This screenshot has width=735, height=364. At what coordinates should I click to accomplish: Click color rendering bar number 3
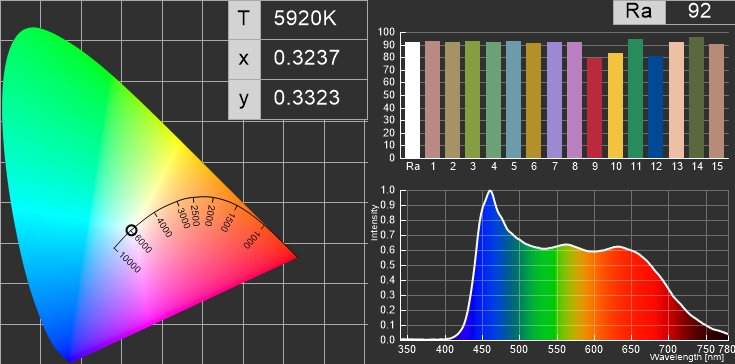coord(473,100)
